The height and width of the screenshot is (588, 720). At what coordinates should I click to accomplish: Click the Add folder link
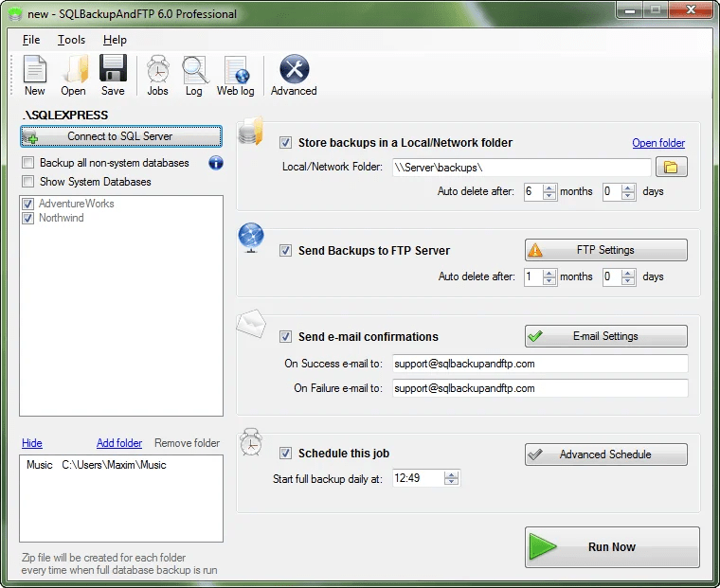(119, 443)
